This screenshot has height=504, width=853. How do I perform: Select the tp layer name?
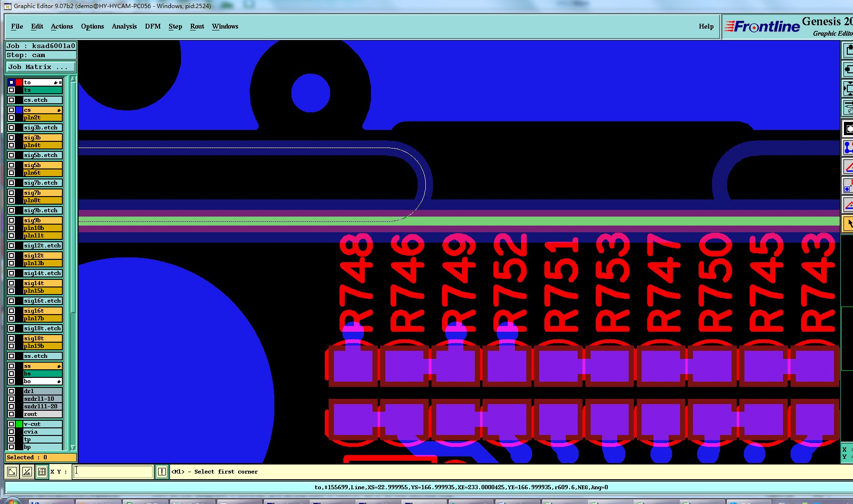coord(42,439)
